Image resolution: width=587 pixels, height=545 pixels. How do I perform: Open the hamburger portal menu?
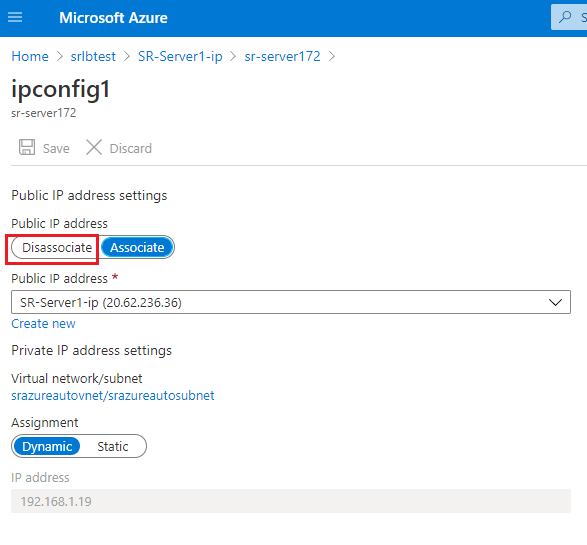(15, 17)
